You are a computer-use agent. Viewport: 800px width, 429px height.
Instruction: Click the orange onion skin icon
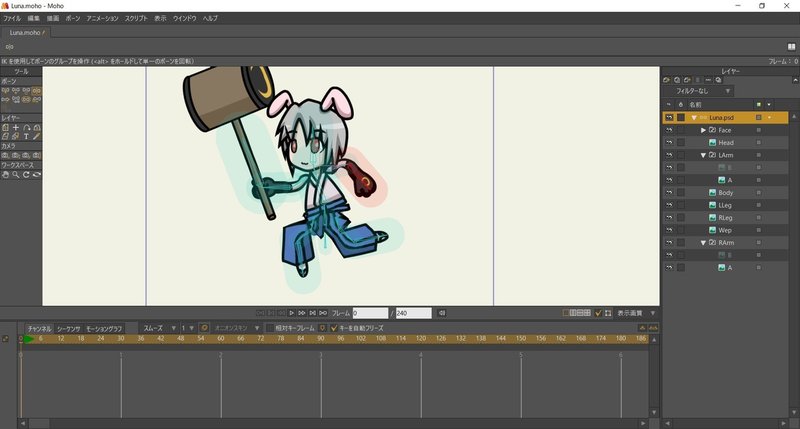[204, 327]
